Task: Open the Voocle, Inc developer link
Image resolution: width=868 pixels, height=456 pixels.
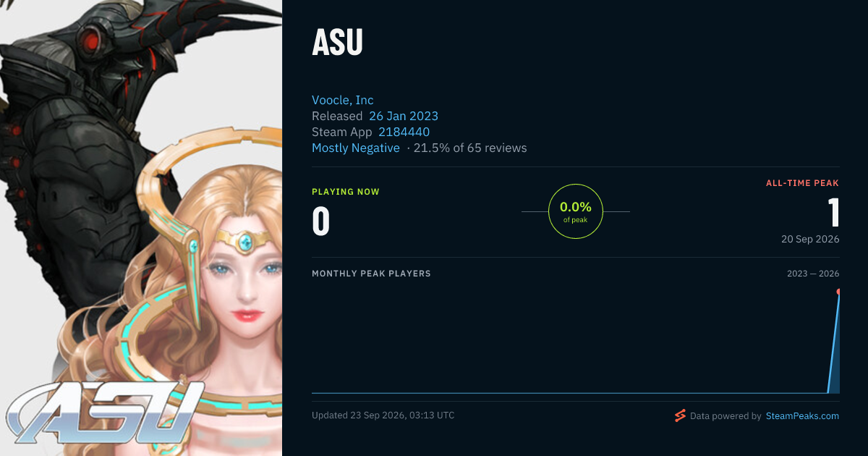Action: [343, 100]
